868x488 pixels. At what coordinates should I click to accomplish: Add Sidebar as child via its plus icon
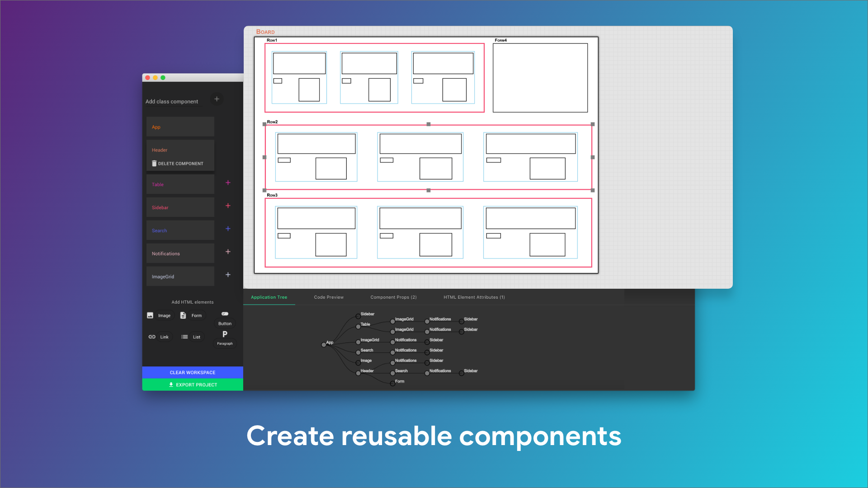[x=228, y=206]
